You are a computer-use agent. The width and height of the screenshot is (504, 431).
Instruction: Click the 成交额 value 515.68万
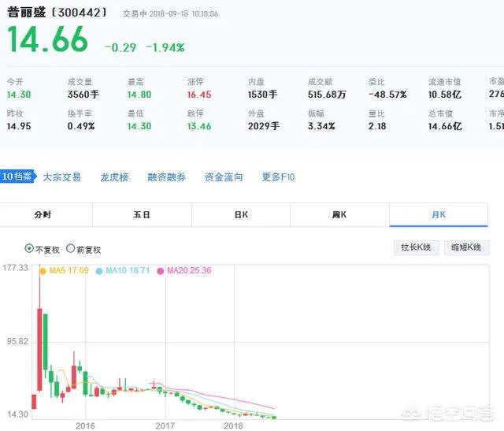[x=327, y=95]
